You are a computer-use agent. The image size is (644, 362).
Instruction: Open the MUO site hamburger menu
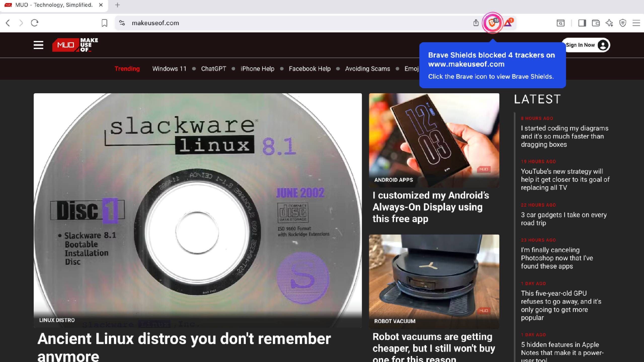38,45
